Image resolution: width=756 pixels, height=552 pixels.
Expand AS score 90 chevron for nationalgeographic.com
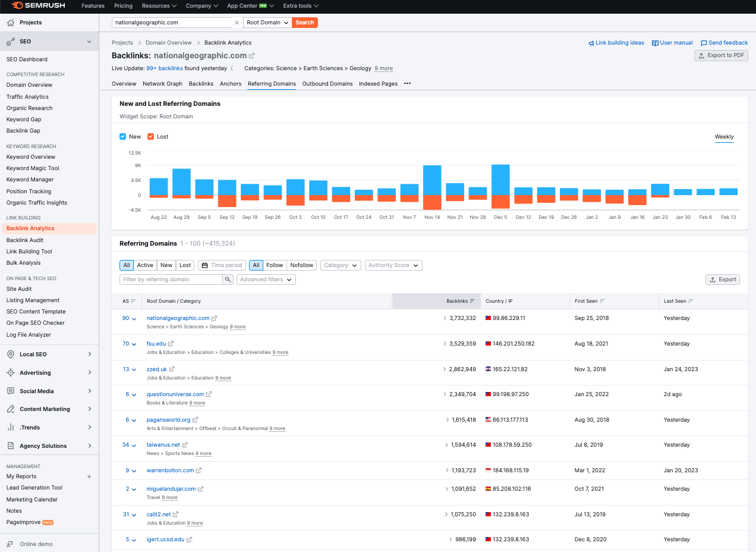[134, 319]
